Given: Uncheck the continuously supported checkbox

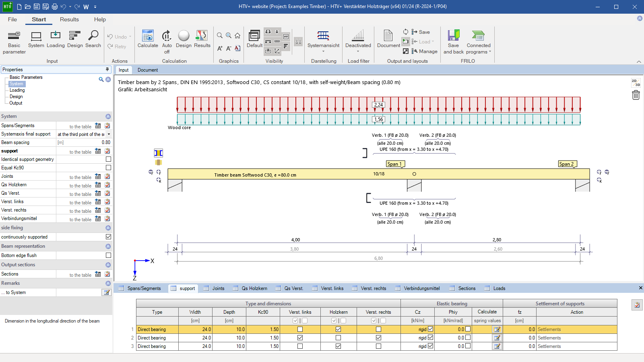Looking at the screenshot, I should [x=108, y=237].
